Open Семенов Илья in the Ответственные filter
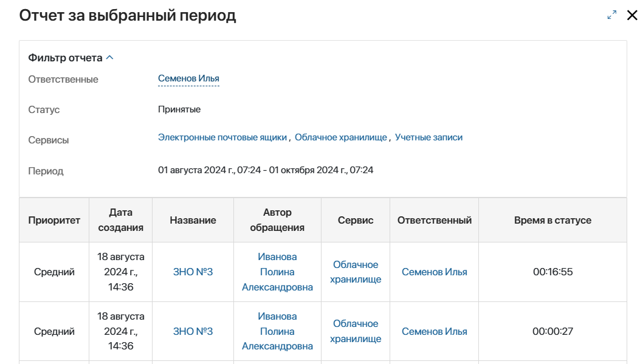 [188, 78]
